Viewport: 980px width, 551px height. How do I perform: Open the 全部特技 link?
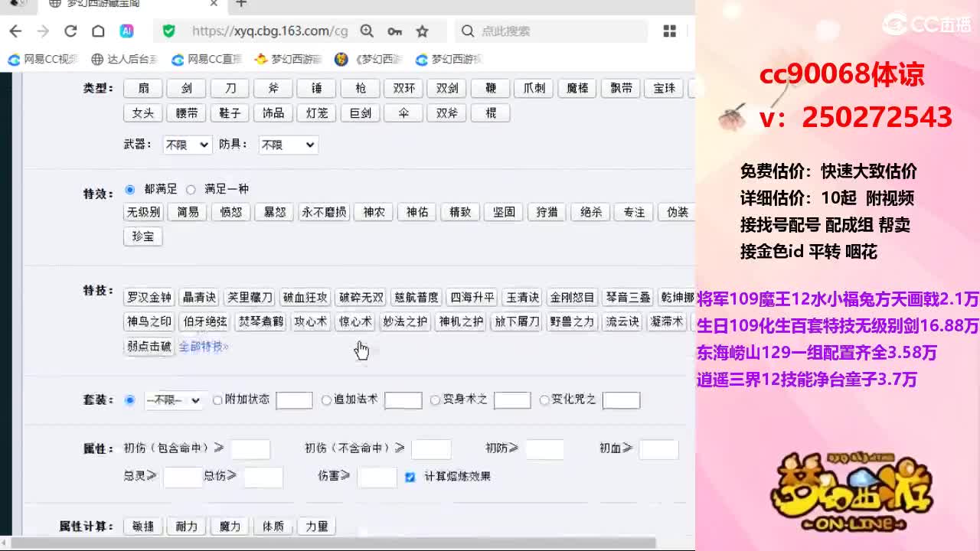click(x=204, y=347)
